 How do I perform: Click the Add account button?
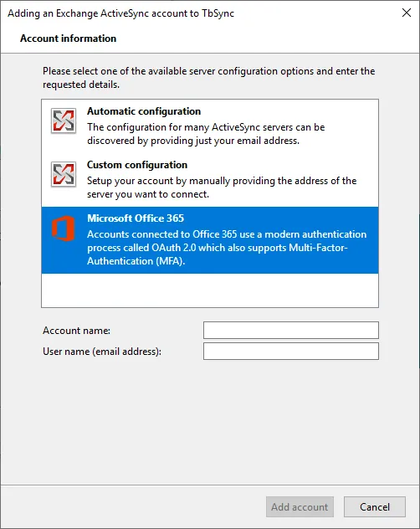(x=300, y=506)
